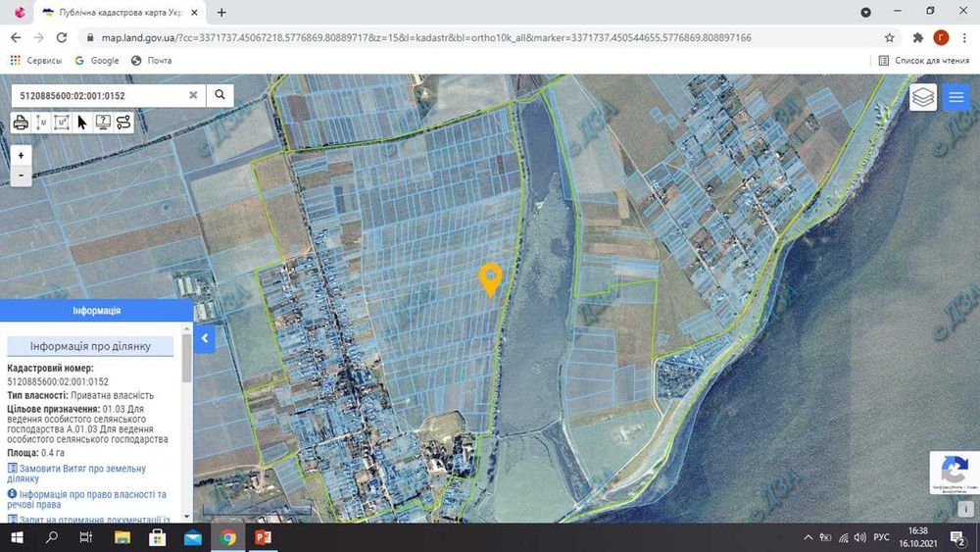The width and height of the screenshot is (980, 552).
Task: Open Task View on taskbar
Action: point(86,537)
